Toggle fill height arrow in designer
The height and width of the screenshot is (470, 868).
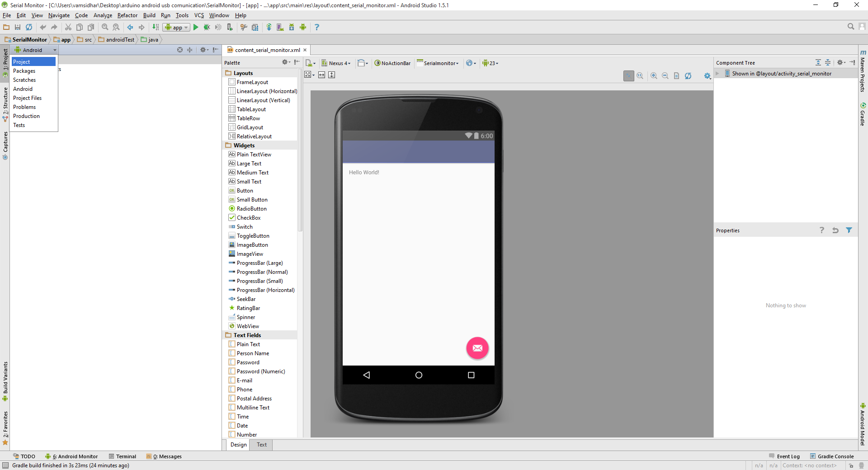[331, 75]
